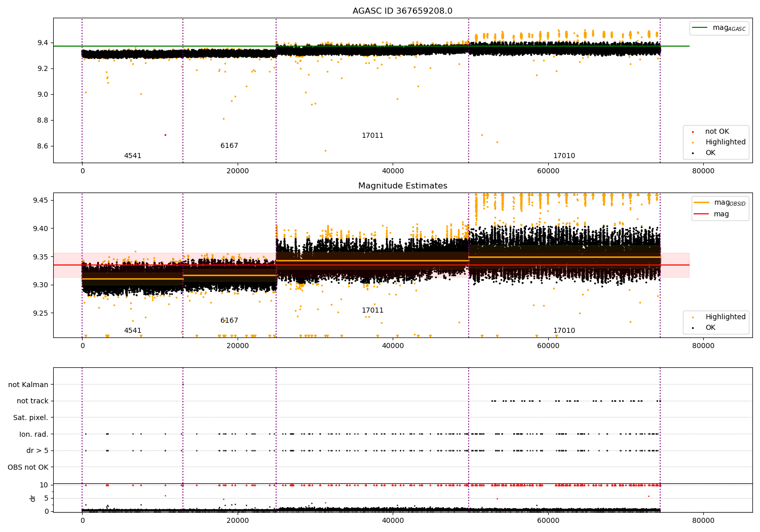Click the 9.25 y-axis tick label
The image size is (760, 532).
[41, 313]
